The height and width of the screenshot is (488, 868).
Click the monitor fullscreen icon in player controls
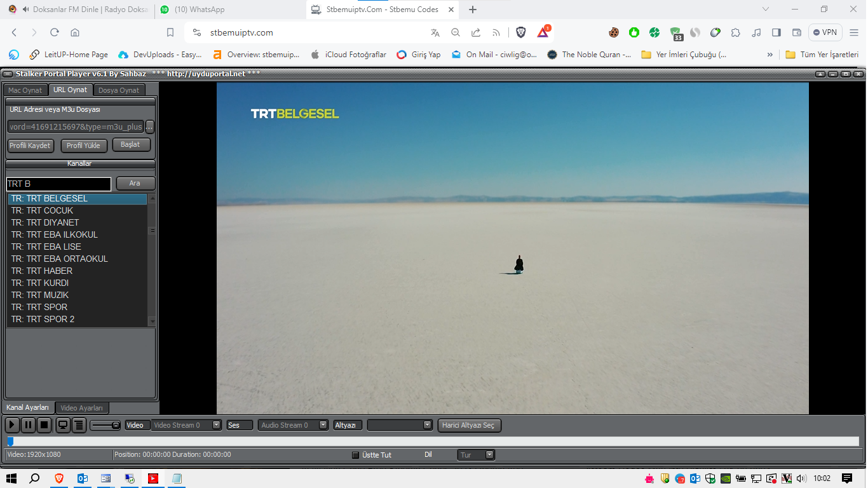63,425
